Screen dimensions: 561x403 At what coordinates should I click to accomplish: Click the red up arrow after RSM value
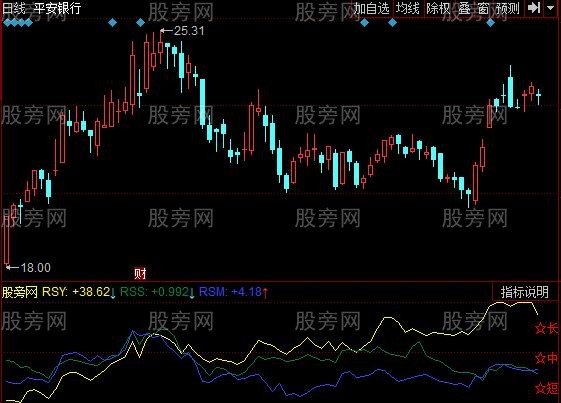click(x=265, y=293)
